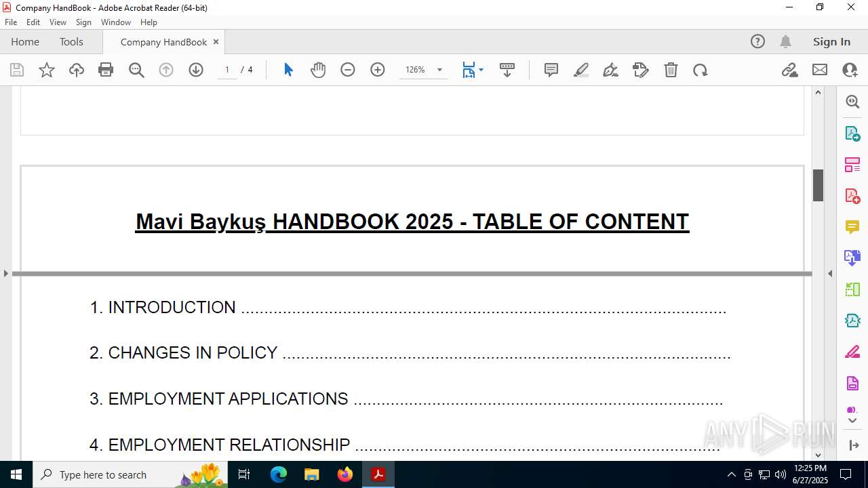868x488 pixels.
Task: Open the File menu
Action: coord(11,22)
